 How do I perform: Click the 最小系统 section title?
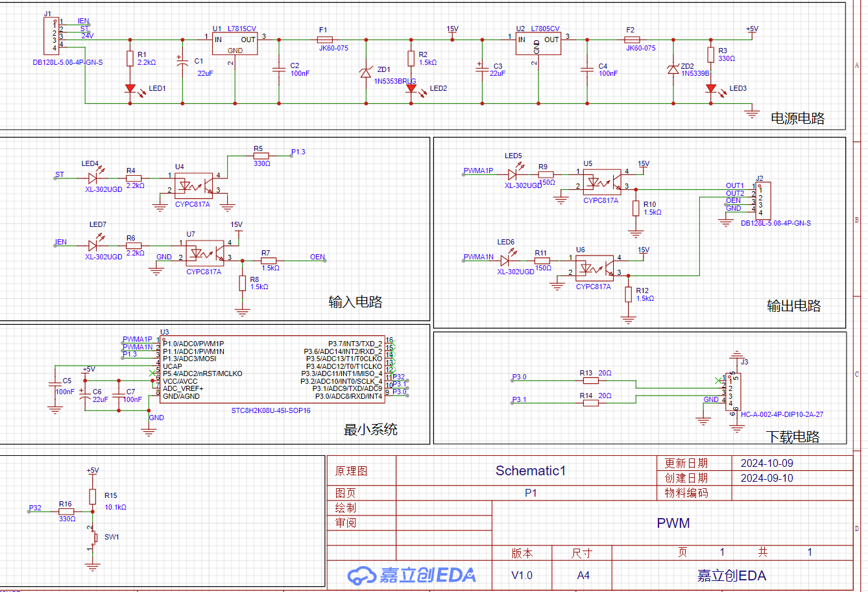tap(370, 429)
